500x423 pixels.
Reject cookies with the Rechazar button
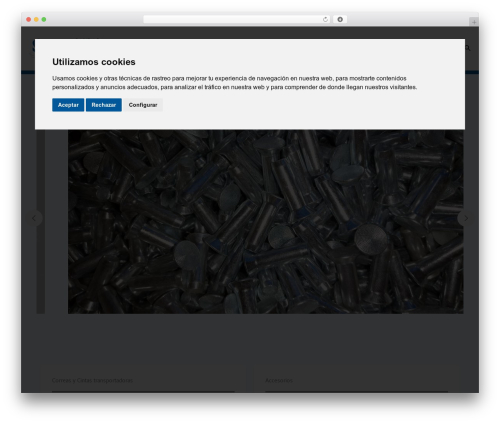[x=104, y=105]
